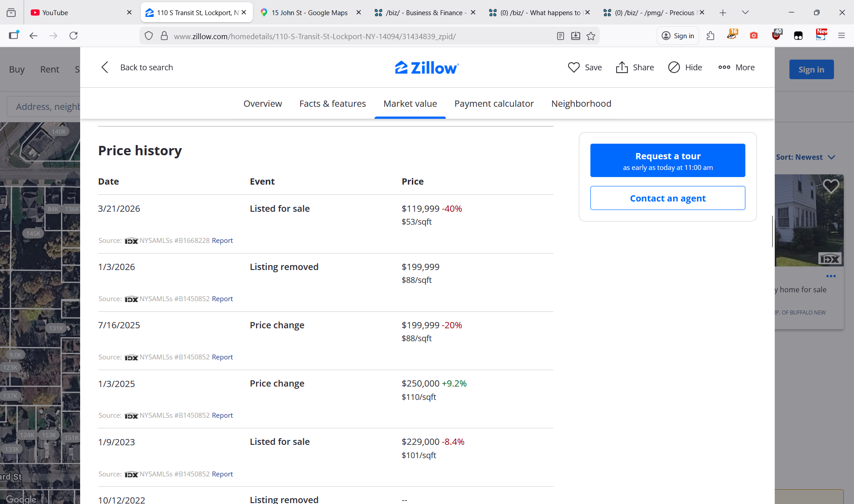Click the Back to search arrow
This screenshot has height=504, width=854.
pyautogui.click(x=105, y=68)
